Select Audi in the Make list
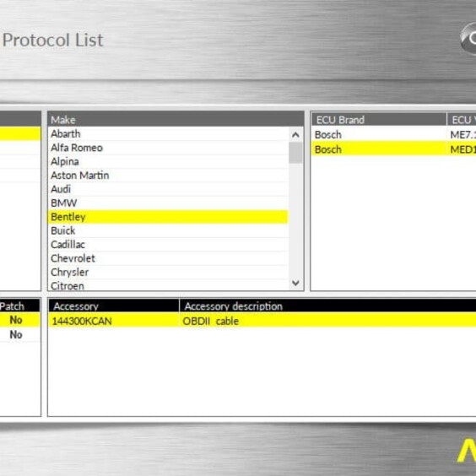The width and height of the screenshot is (476, 476). tap(168, 189)
